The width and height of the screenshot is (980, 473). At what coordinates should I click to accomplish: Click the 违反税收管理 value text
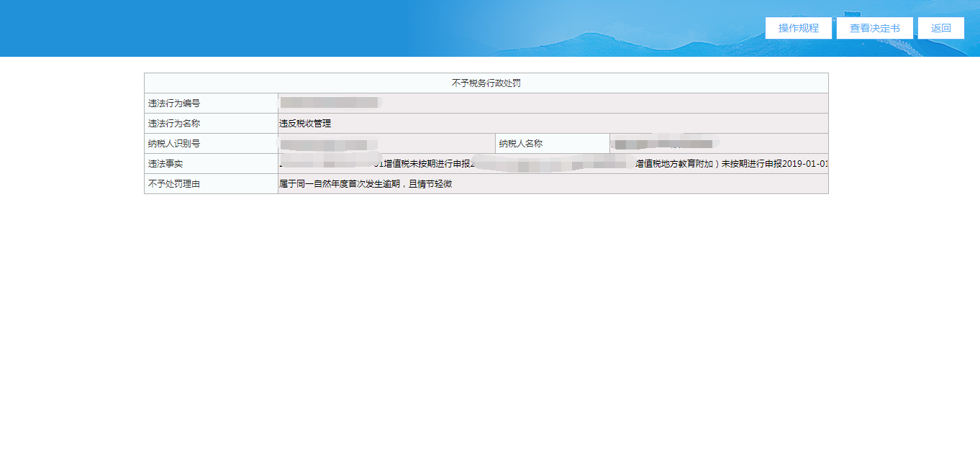click(x=305, y=124)
